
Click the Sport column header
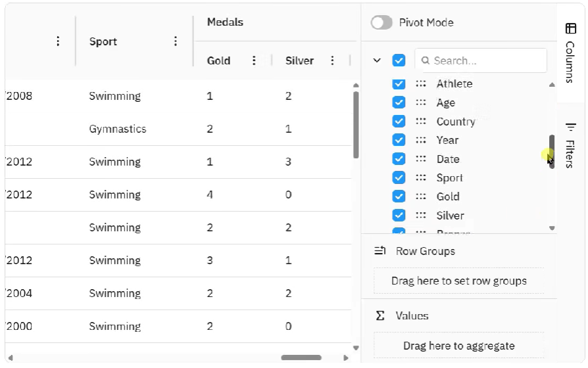(x=103, y=41)
